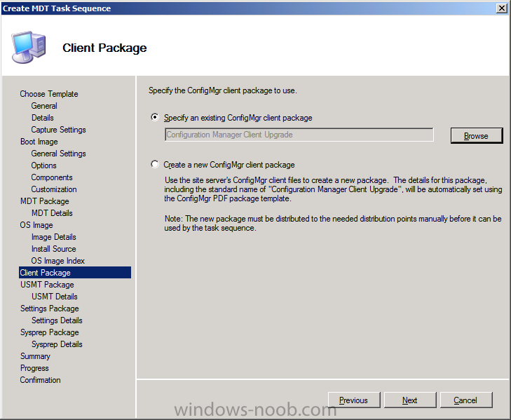This screenshot has width=511, height=420.
Task: Click the computer wizard icon in header
Action: pos(29,47)
